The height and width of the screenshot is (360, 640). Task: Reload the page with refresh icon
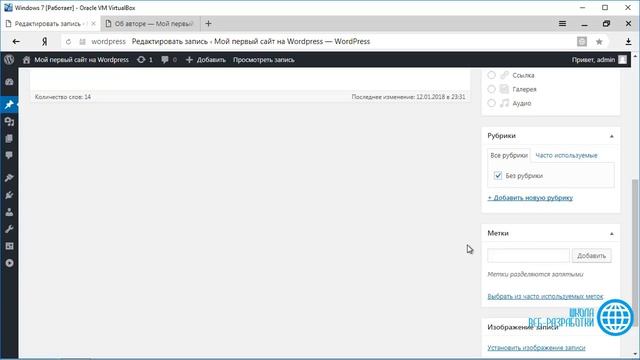(x=68, y=42)
